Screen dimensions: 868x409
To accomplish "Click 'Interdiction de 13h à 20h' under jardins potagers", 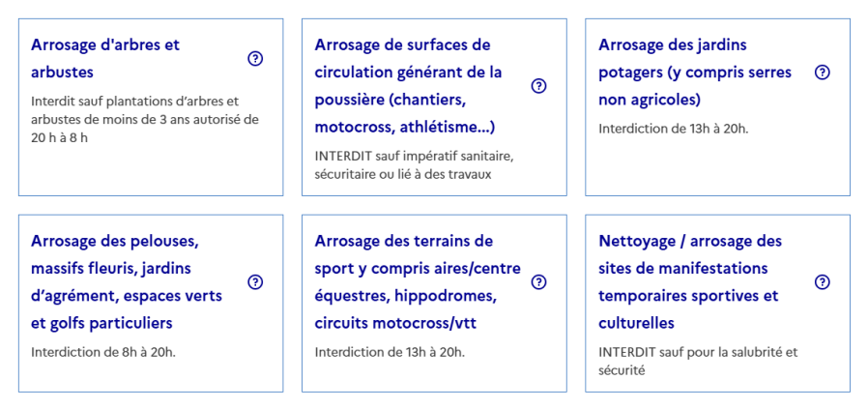I will (x=673, y=129).
